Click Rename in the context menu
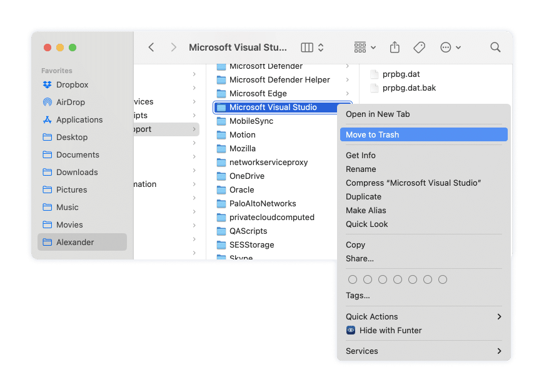 423,169
